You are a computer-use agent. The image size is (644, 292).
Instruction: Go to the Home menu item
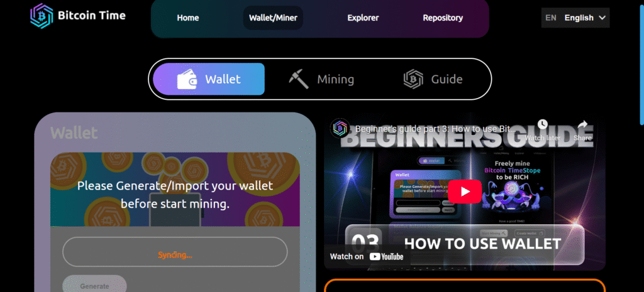coord(187,18)
